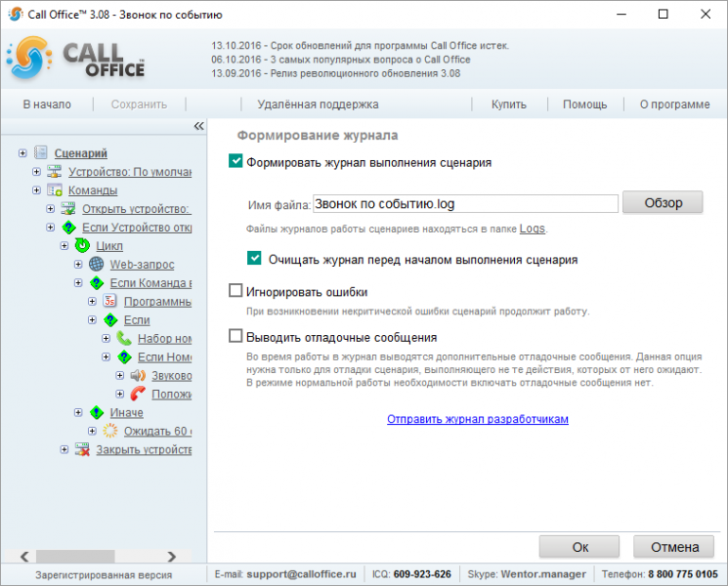The width and height of the screenshot is (728, 586).
Task: Click the Если Устройство condition diamond icon
Action: tap(68, 227)
